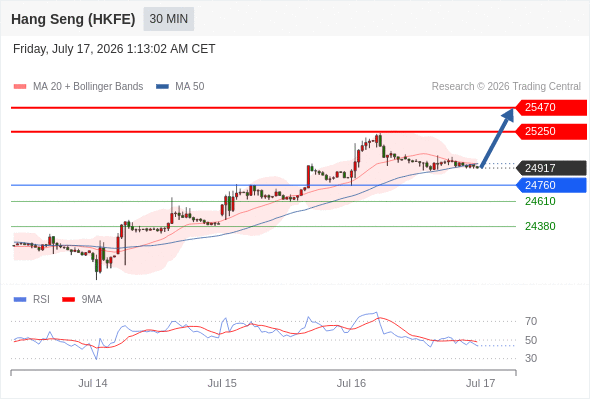Click the Hang Seng (HKFE) title
Viewport: 590px width, 400px height.
(x=73, y=19)
